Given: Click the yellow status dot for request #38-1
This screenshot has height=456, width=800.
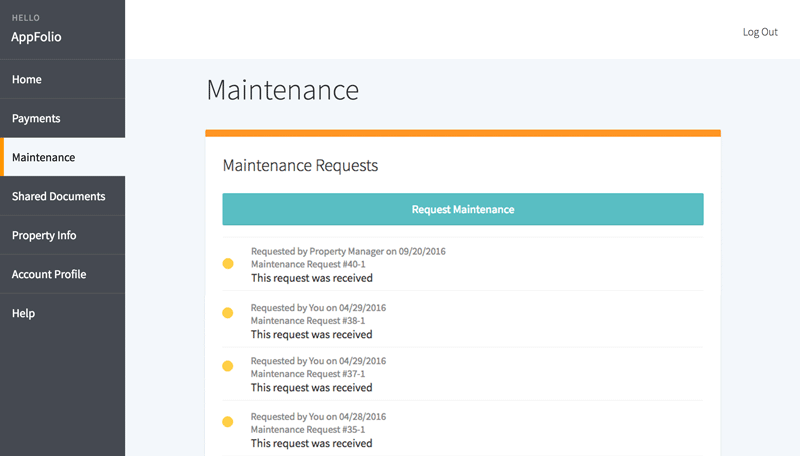Looking at the screenshot, I should (228, 313).
